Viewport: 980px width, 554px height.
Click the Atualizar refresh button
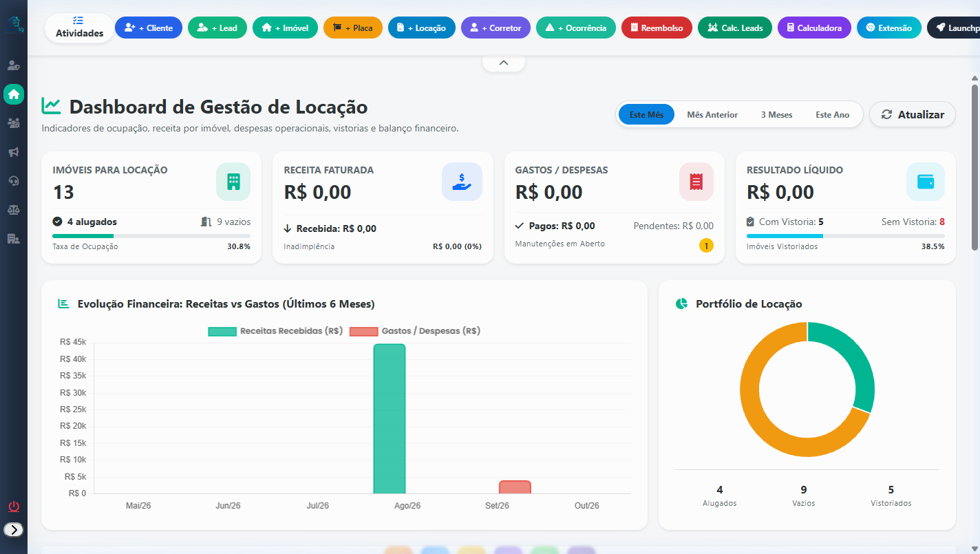[x=913, y=114]
